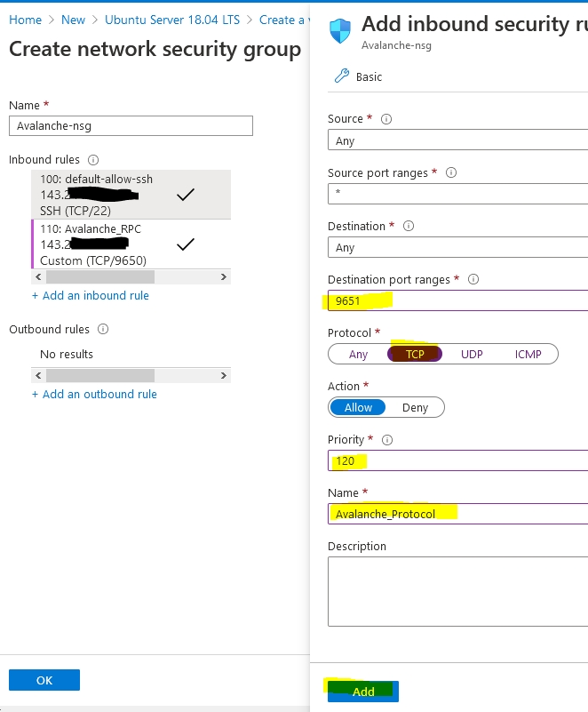Choose Deny for the Action
This screenshot has height=712, width=588.
(x=415, y=407)
